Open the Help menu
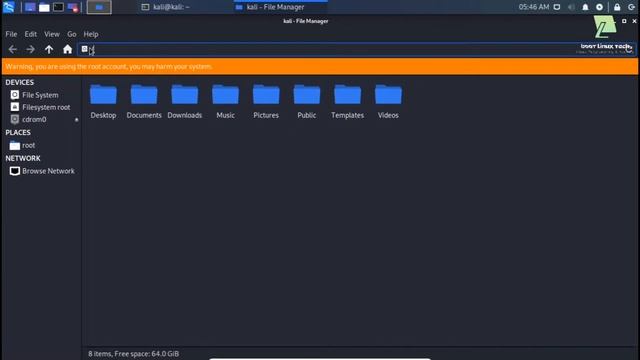 tap(91, 34)
